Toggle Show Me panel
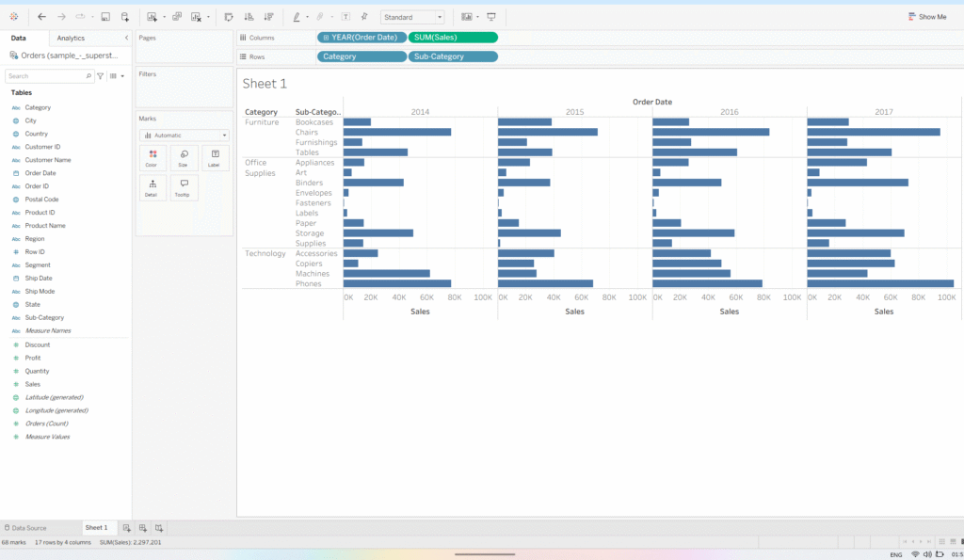This screenshot has width=964, height=560. coord(926,17)
